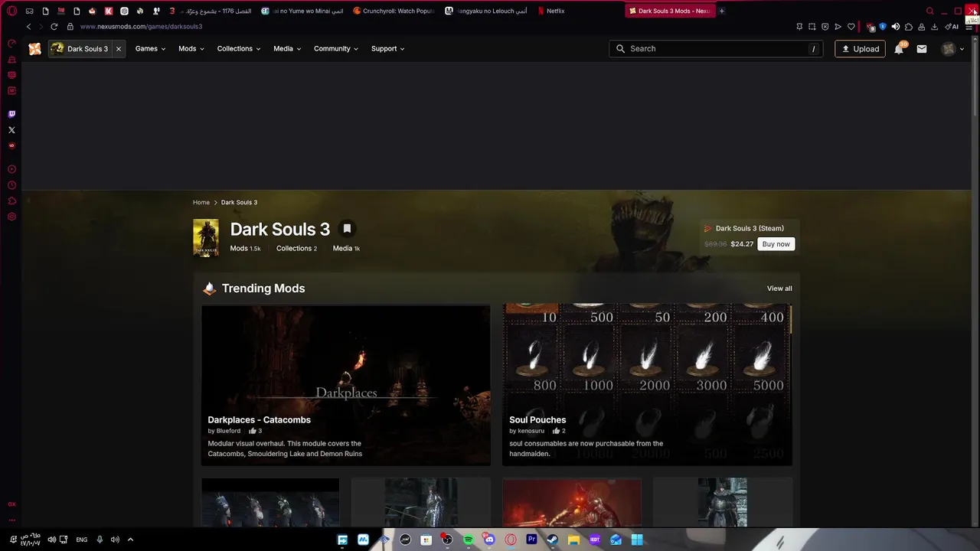Click the Windows Start button
The height and width of the screenshot is (551, 980).
pos(636,540)
